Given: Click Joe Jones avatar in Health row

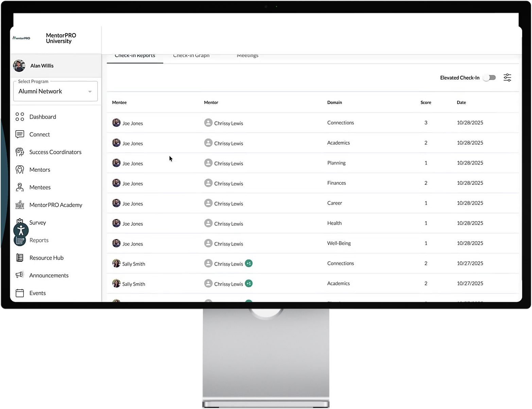Looking at the screenshot, I should pos(116,223).
